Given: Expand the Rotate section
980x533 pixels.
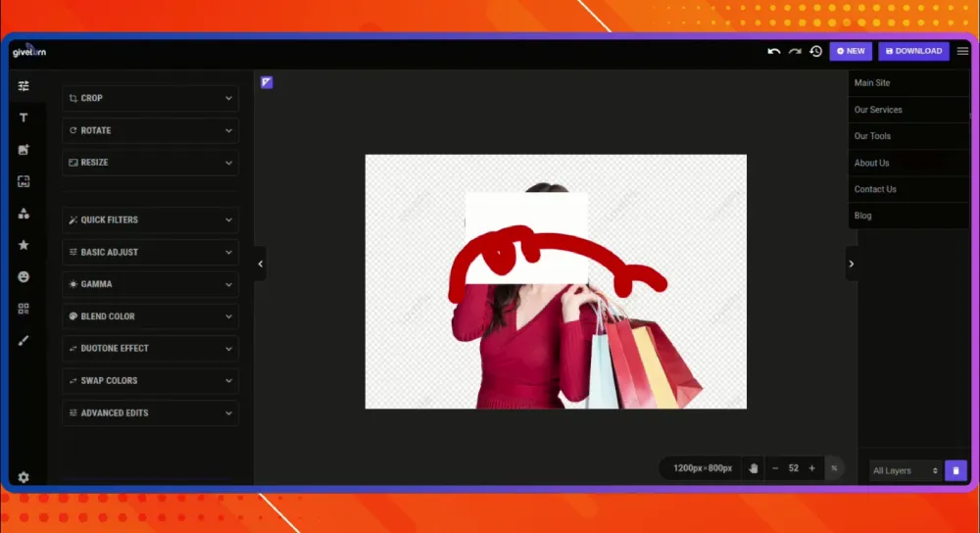Looking at the screenshot, I should pos(150,130).
